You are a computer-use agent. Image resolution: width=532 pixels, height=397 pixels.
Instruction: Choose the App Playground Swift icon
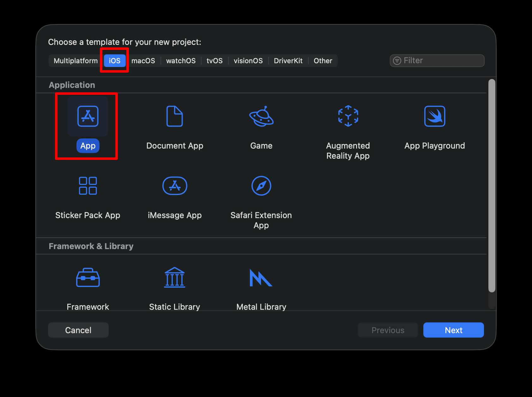tap(435, 116)
